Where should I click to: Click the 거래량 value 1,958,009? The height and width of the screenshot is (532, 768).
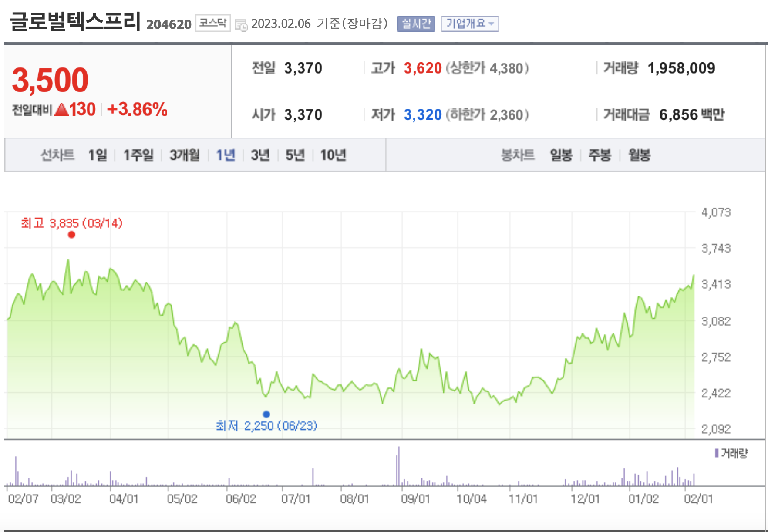pyautogui.click(x=681, y=68)
